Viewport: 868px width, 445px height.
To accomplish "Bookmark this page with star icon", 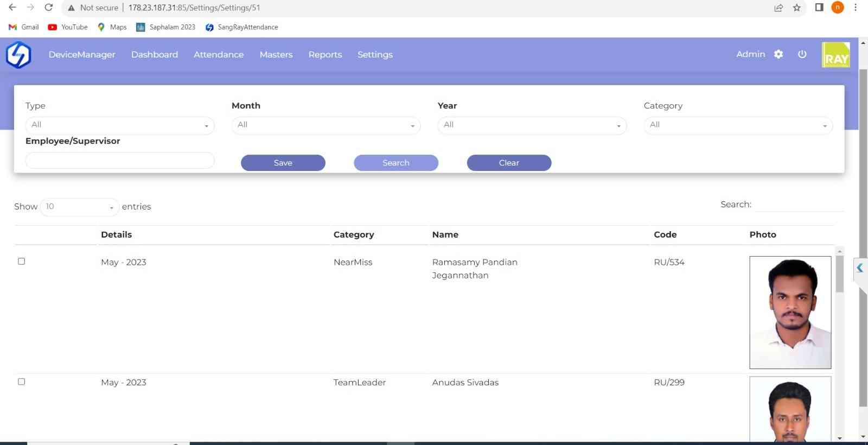I will click(796, 8).
